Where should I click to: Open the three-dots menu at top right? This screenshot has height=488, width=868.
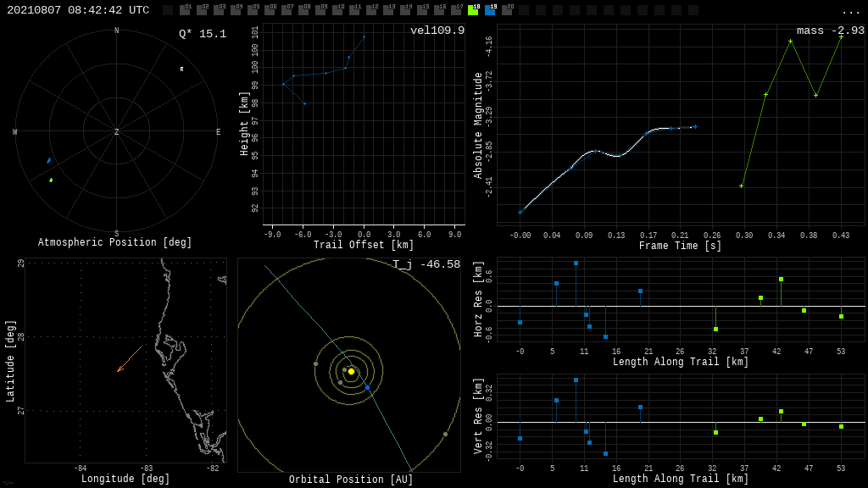[850, 12]
